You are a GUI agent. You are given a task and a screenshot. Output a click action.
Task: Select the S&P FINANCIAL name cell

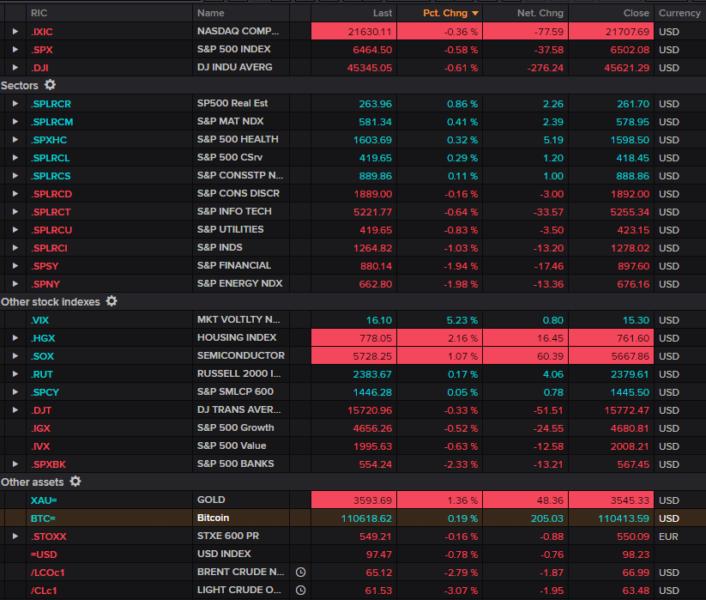click(x=234, y=266)
